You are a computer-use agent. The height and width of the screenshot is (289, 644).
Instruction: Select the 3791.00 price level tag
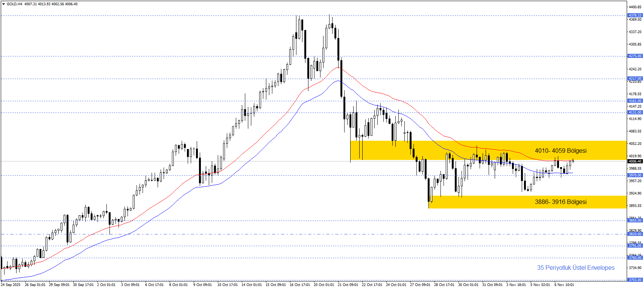point(635,246)
